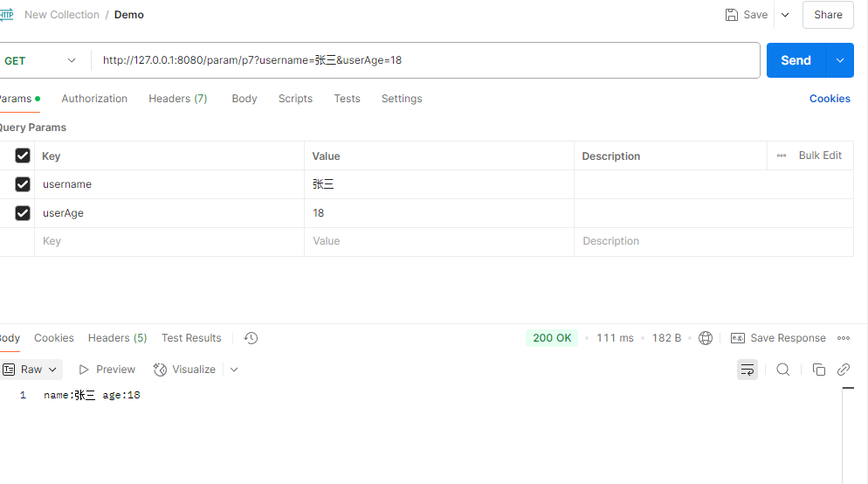
Task: Click the link icon in response toolbar
Action: coord(844,370)
